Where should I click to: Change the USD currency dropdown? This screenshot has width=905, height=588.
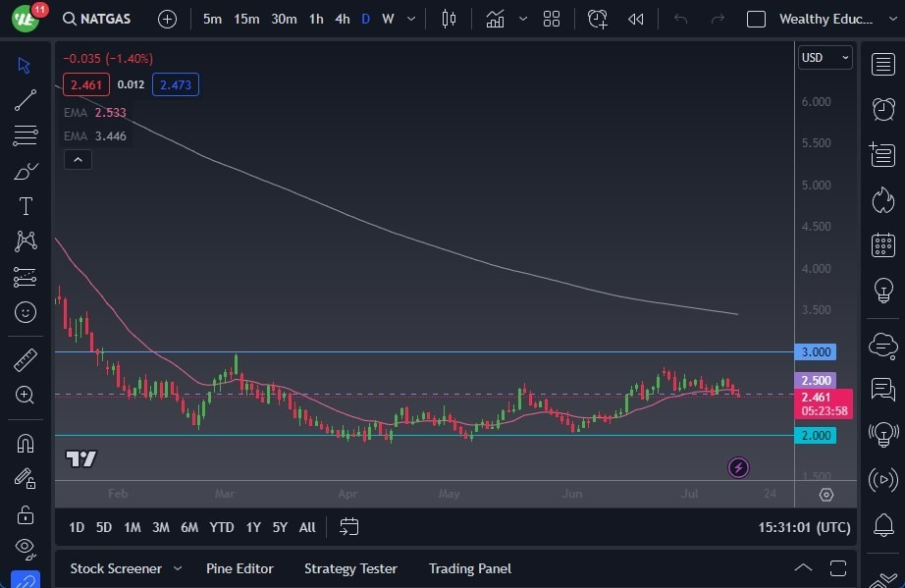click(x=825, y=58)
